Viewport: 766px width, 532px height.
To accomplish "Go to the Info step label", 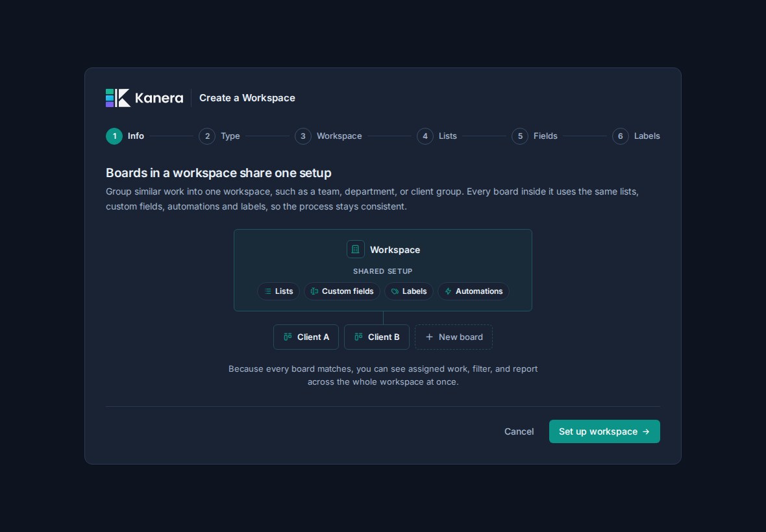I will coord(136,136).
